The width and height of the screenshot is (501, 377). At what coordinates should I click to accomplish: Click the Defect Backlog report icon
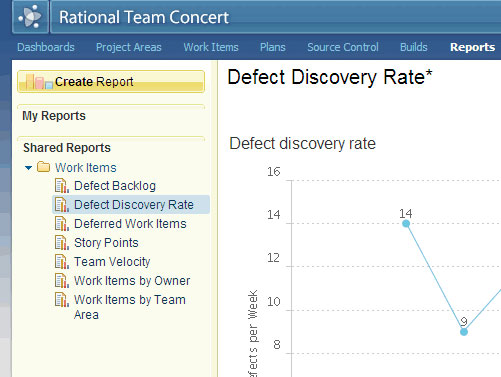[62, 186]
